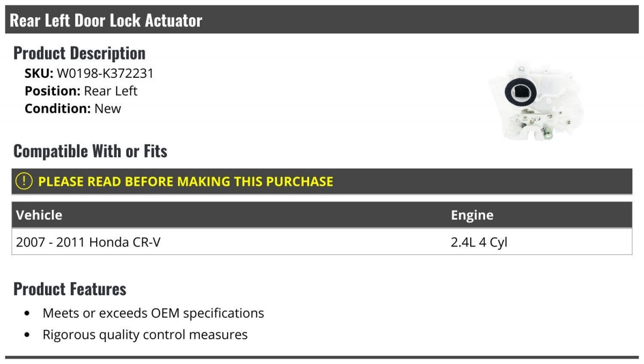Click the Engine column header
644x364 pixels.
point(472,215)
